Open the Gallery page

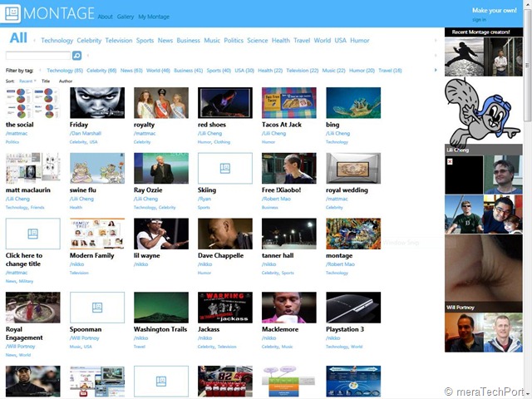click(126, 17)
